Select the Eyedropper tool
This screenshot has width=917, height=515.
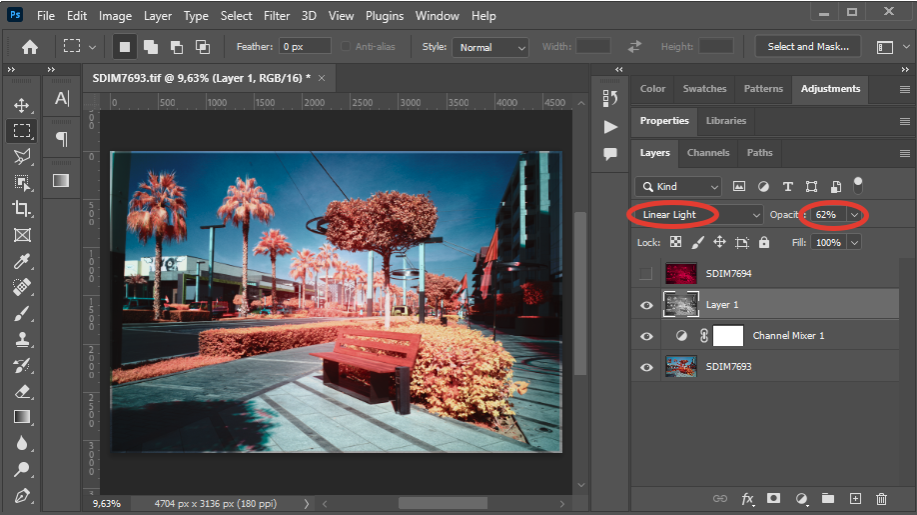coord(21,261)
